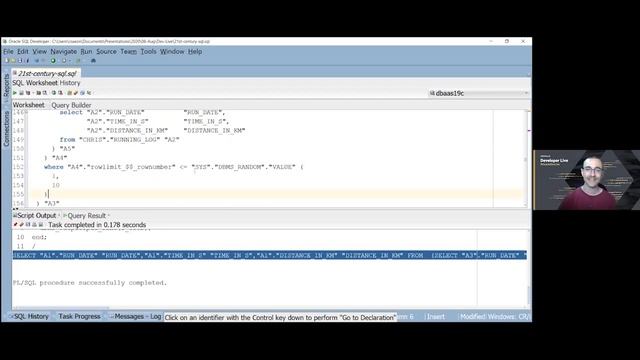Switch to the Query Builder tab
This screenshot has width=640, height=360.
point(71,105)
